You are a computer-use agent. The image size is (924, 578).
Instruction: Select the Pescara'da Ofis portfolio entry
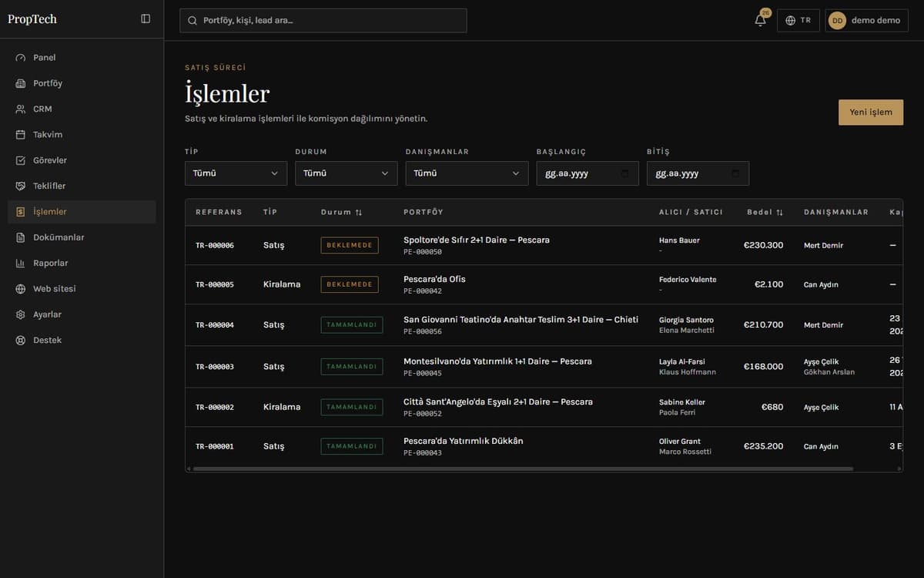[434, 279]
